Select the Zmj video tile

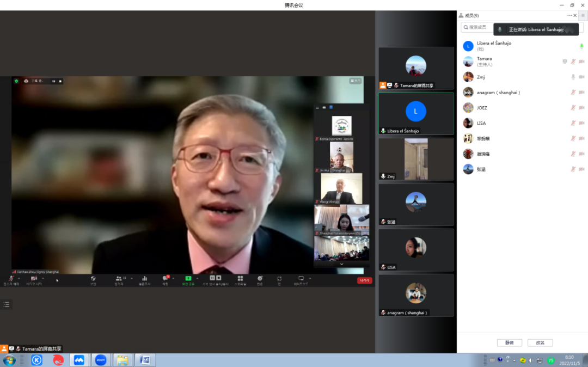pyautogui.click(x=416, y=159)
